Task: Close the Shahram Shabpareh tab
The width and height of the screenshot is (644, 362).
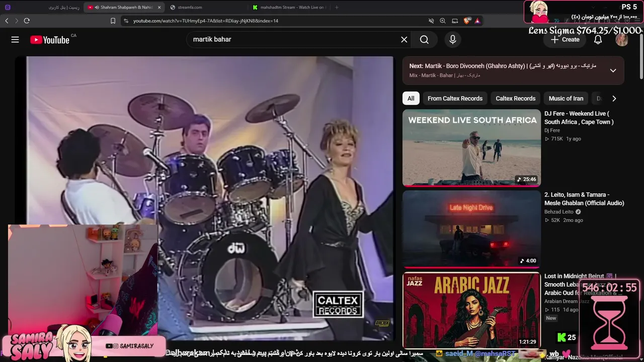Action: click(159, 8)
